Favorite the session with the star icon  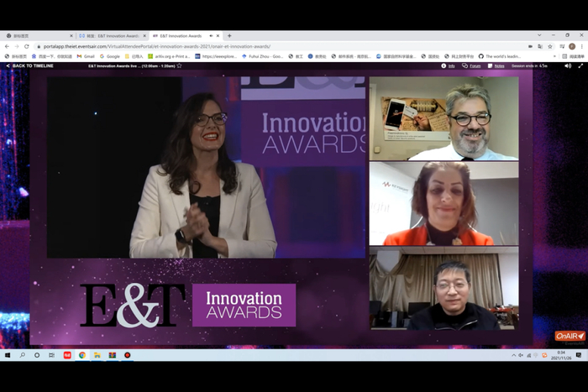click(179, 65)
